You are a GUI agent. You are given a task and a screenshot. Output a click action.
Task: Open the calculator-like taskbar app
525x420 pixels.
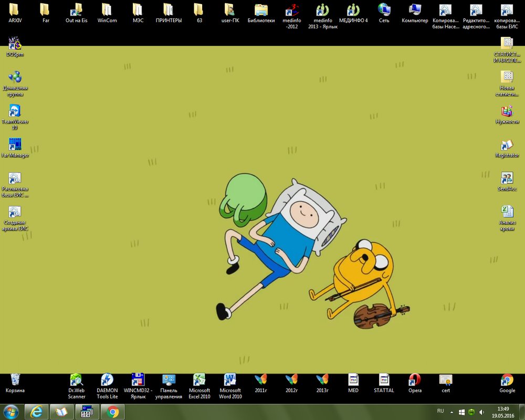(x=87, y=412)
